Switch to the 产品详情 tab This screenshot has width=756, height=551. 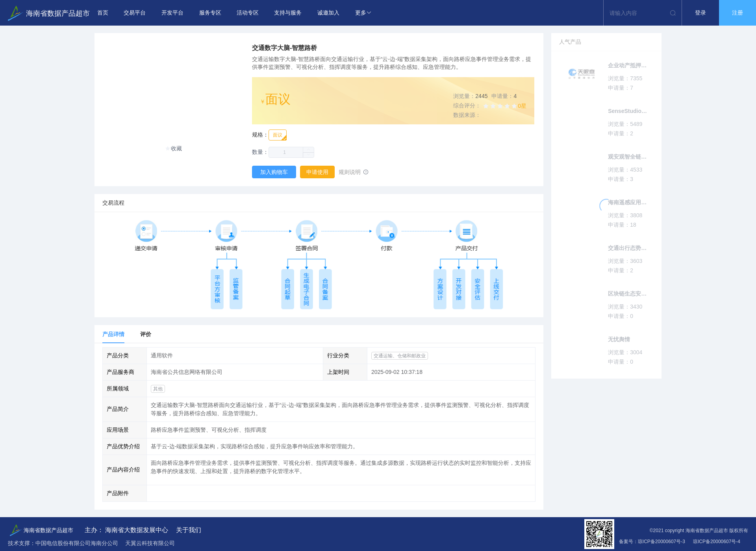(x=113, y=334)
